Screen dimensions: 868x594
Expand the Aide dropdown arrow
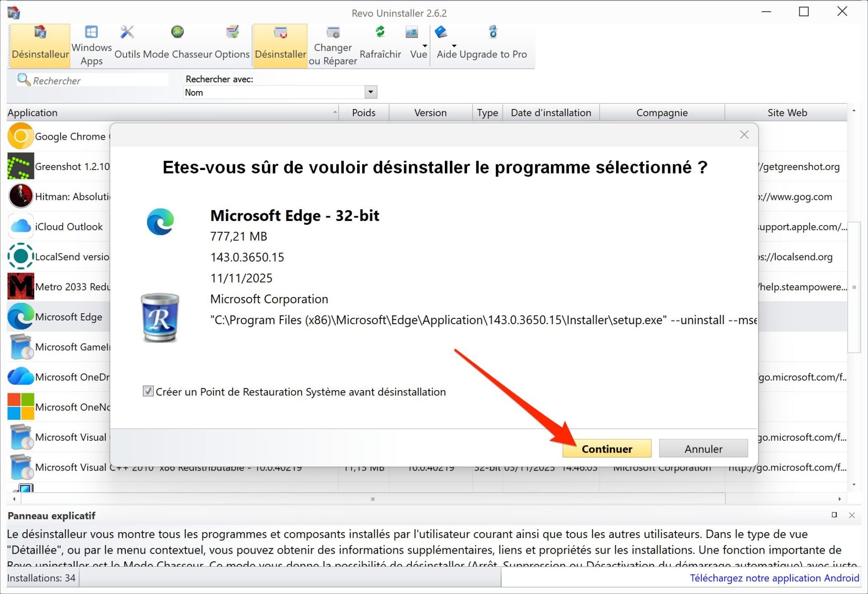point(453,46)
